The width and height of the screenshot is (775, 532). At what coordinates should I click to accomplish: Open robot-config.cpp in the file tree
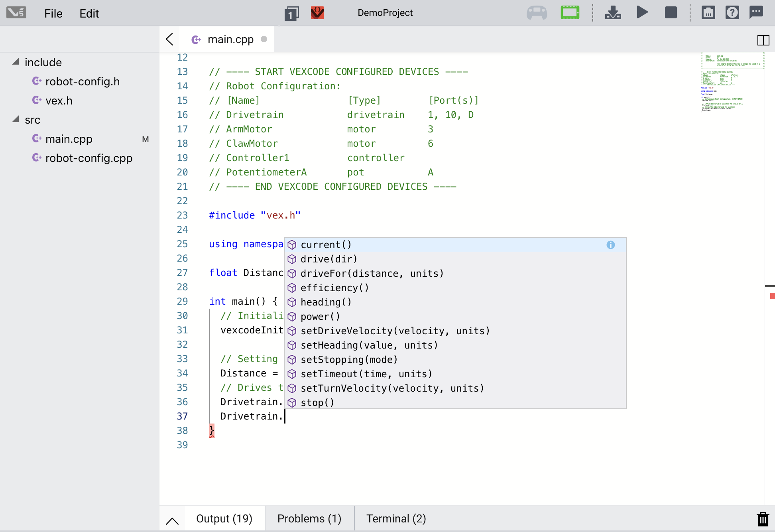[89, 158]
